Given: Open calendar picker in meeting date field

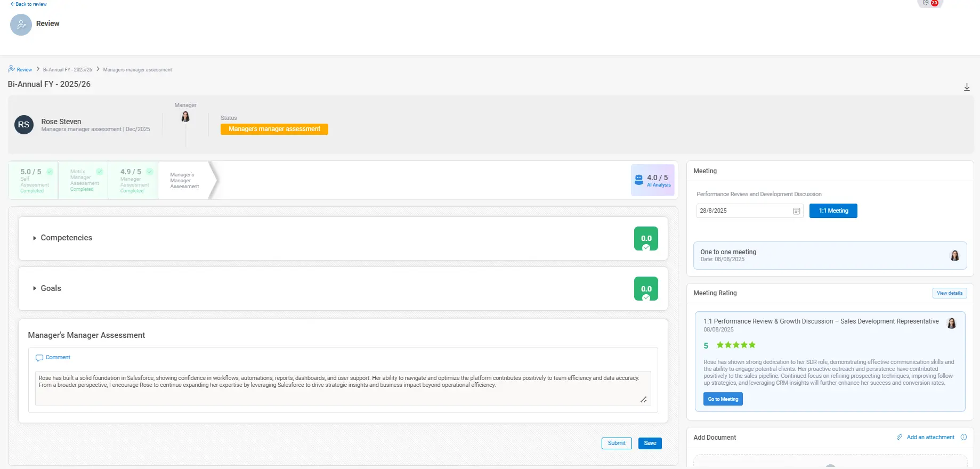Looking at the screenshot, I should (x=796, y=211).
